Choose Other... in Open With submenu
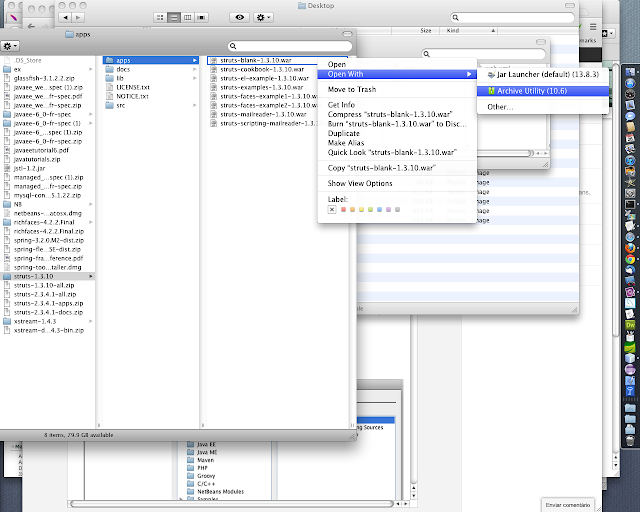The height and width of the screenshot is (512, 640). coord(500,107)
